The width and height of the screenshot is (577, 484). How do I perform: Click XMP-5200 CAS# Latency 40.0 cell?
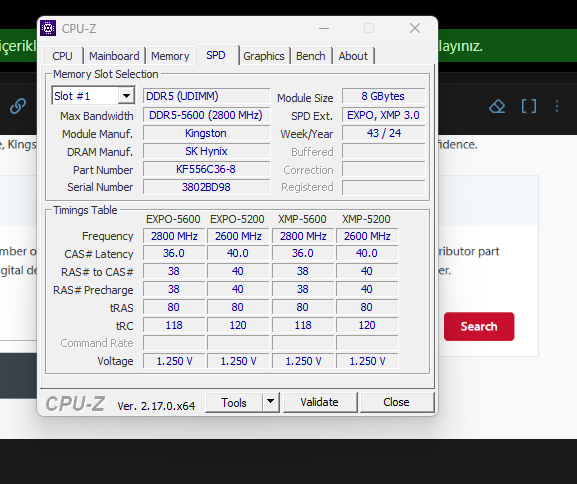click(x=367, y=253)
